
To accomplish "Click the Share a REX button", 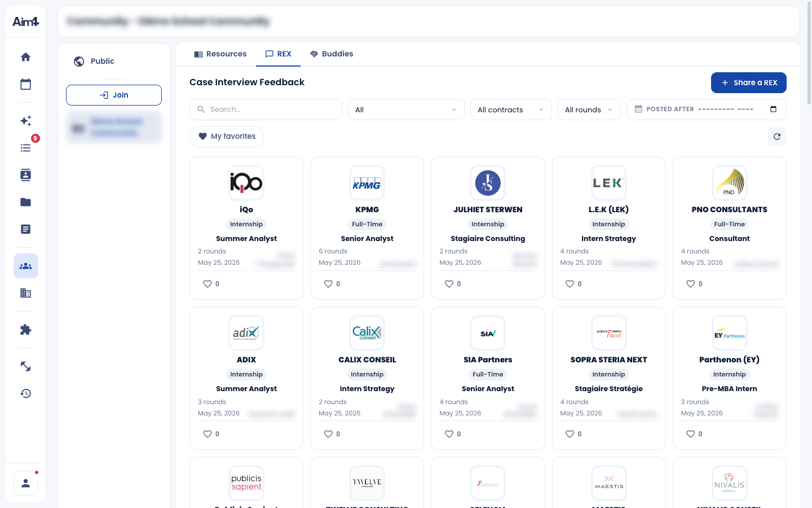I will (748, 82).
